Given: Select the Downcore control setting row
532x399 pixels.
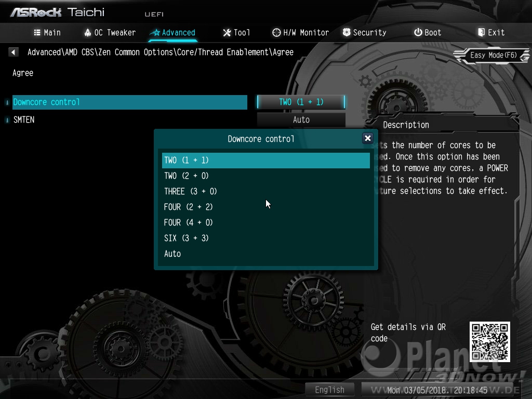Looking at the screenshot, I should 129,102.
